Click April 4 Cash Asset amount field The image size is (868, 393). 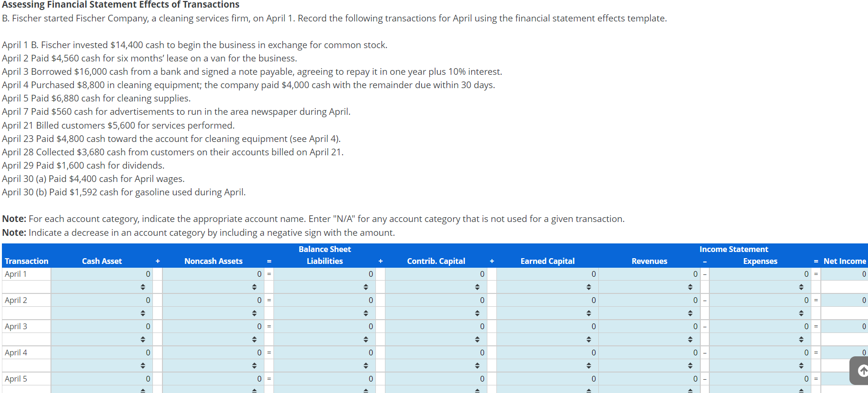(101, 353)
